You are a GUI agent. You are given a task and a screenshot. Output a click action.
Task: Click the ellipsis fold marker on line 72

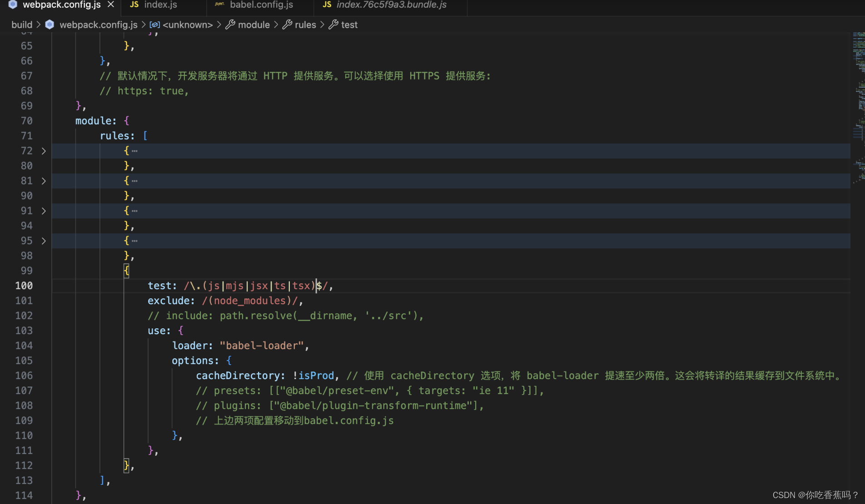[134, 151]
